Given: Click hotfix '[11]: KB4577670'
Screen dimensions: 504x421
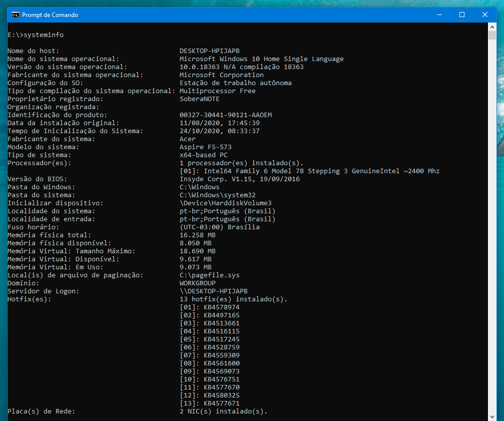Looking at the screenshot, I should point(210,387).
